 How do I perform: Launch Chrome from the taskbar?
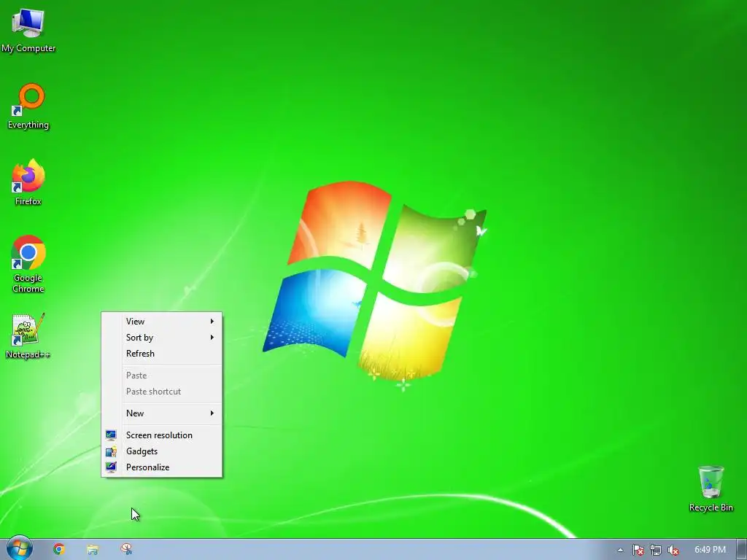pyautogui.click(x=59, y=550)
